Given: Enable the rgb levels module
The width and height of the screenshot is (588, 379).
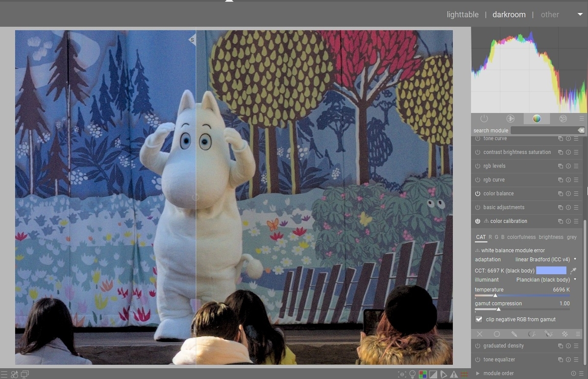Looking at the screenshot, I should tap(478, 166).
